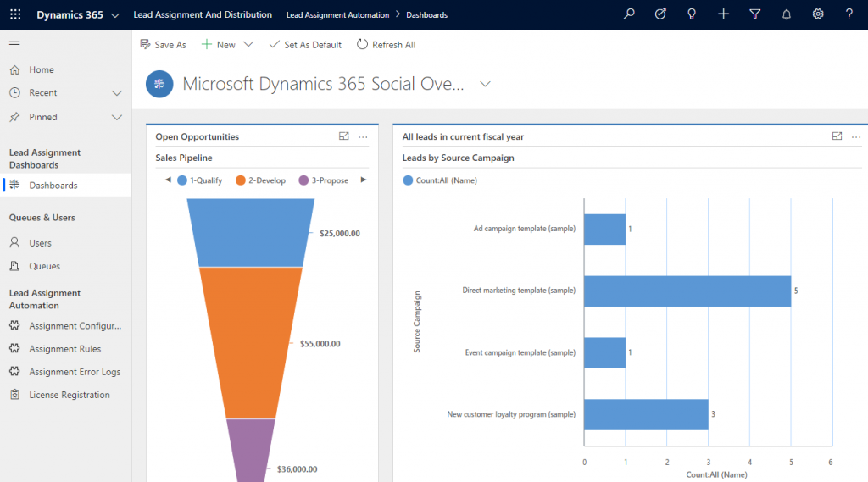Click the New button
This screenshot has height=482, width=868.
pos(218,44)
